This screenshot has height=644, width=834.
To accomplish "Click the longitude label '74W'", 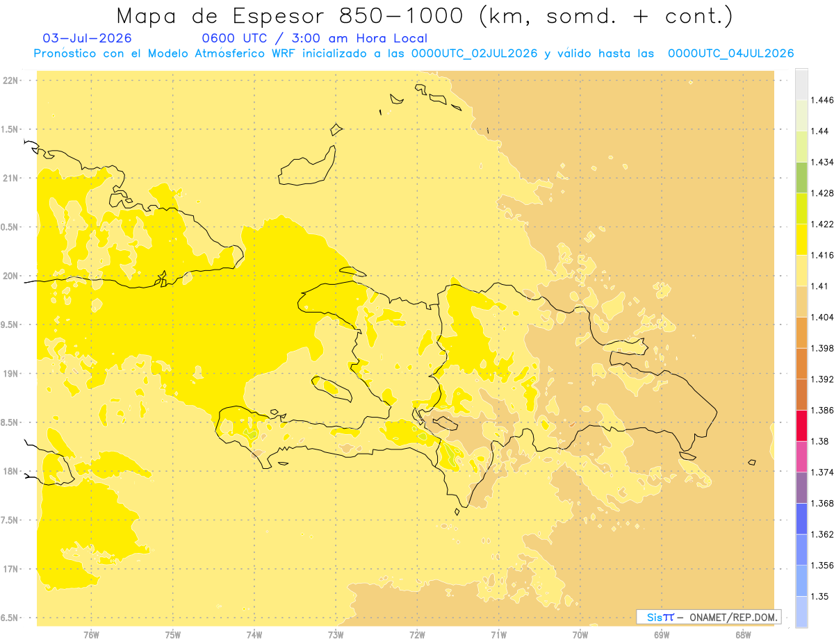I will coord(254,635).
